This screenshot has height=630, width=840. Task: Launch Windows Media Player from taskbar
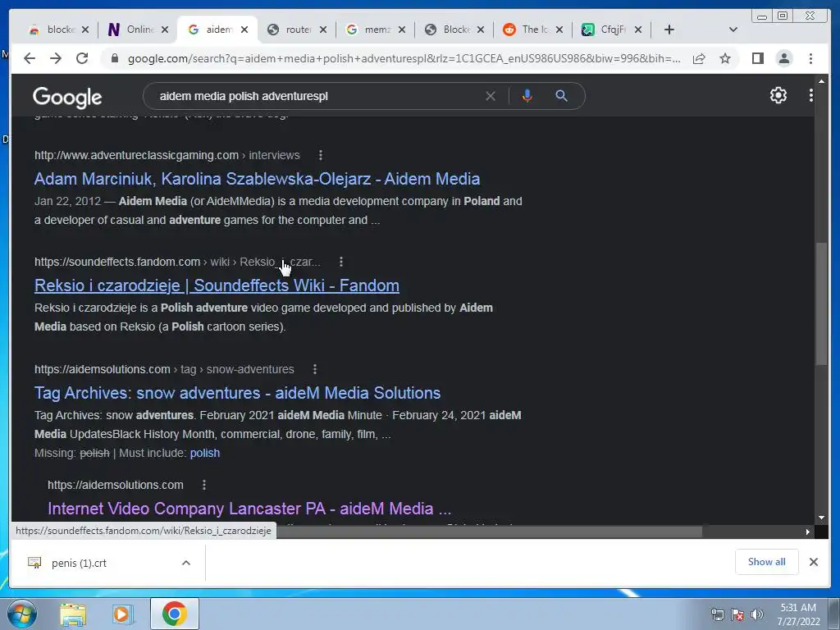(121, 614)
